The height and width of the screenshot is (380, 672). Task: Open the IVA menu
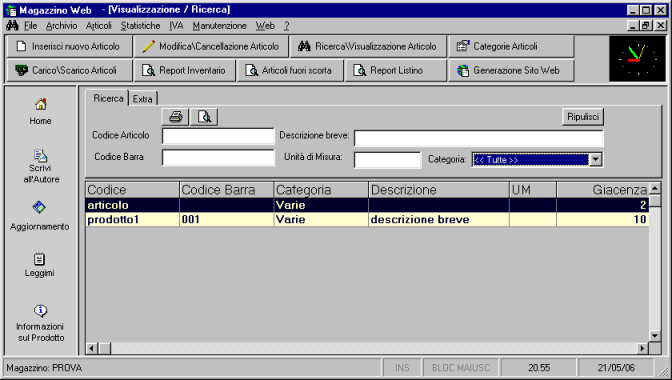click(x=176, y=26)
